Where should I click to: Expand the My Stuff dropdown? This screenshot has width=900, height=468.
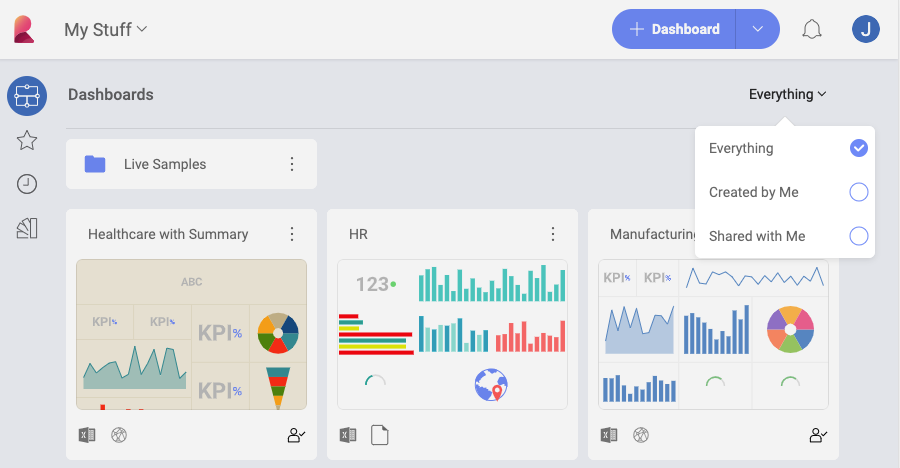(105, 30)
